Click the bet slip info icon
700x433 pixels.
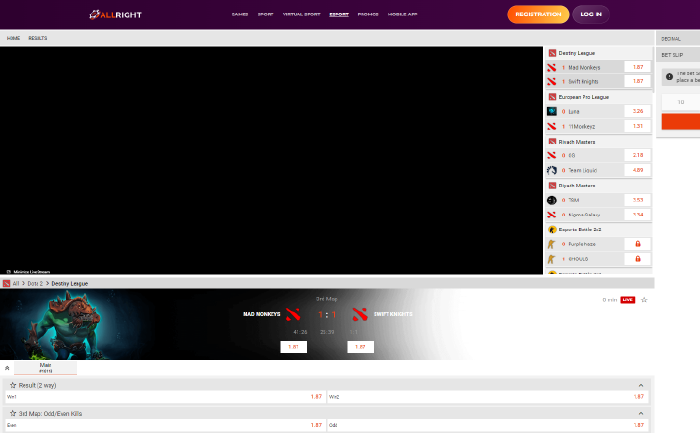(669, 76)
